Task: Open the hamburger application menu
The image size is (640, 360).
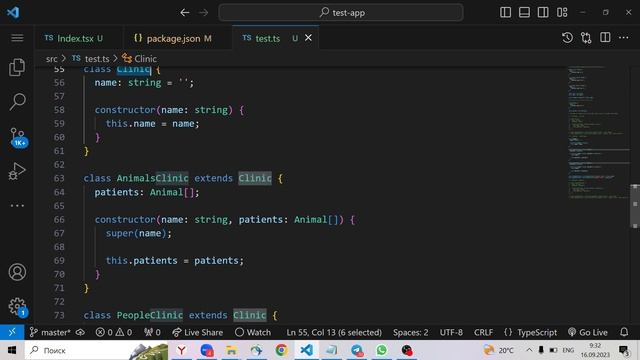Action: tap(17, 38)
